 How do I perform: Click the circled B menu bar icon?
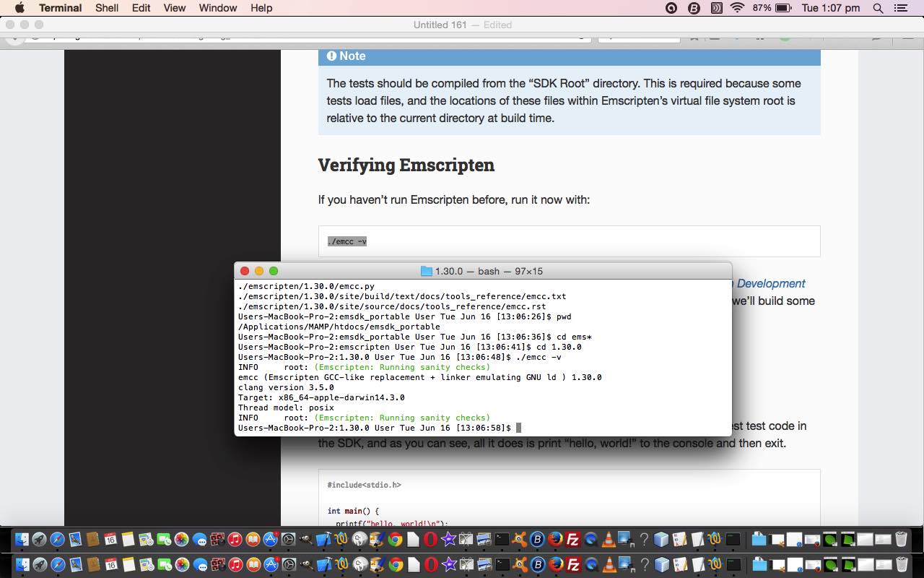click(x=694, y=8)
